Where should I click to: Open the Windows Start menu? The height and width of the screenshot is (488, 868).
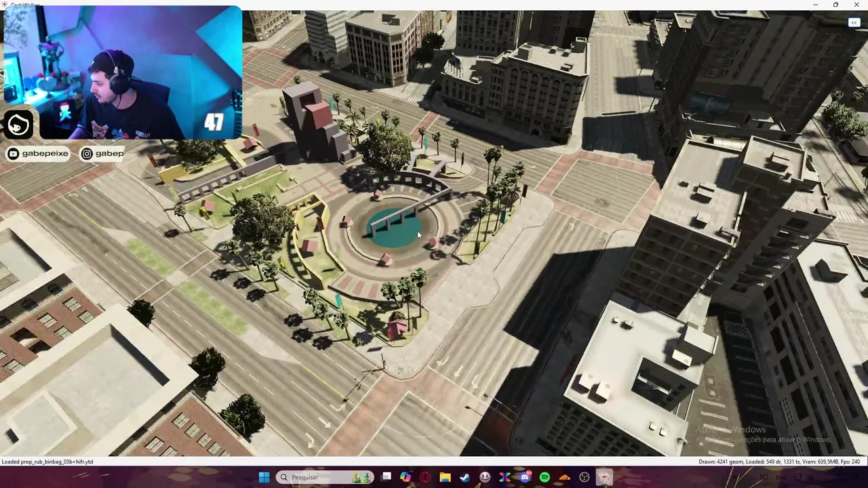[264, 477]
